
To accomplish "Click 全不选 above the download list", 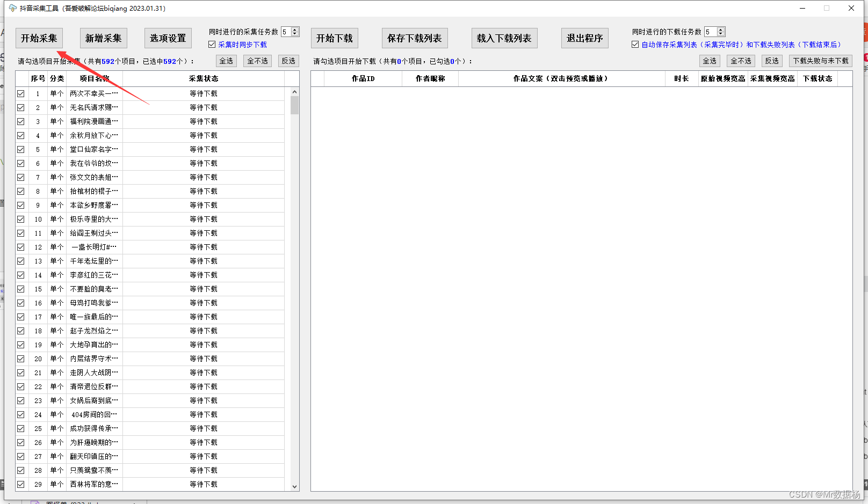I will 741,61.
